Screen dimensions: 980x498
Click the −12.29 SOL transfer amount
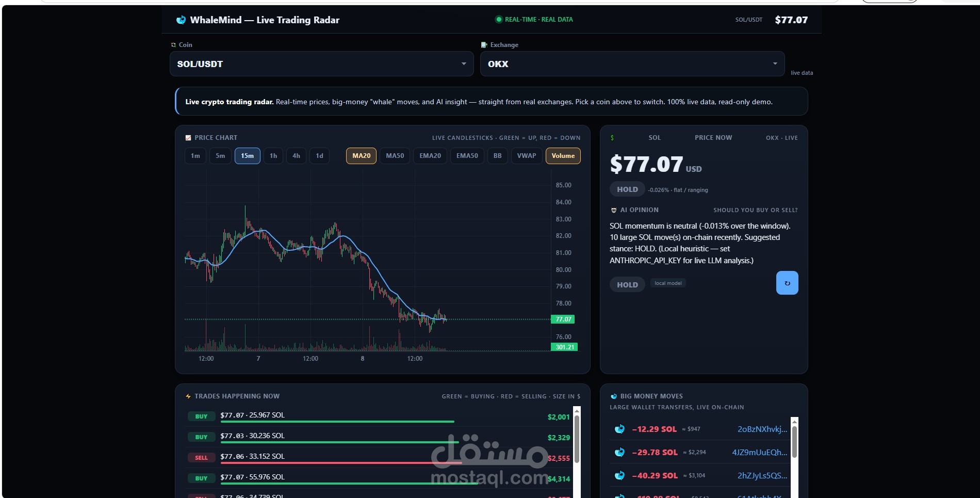[654, 429]
